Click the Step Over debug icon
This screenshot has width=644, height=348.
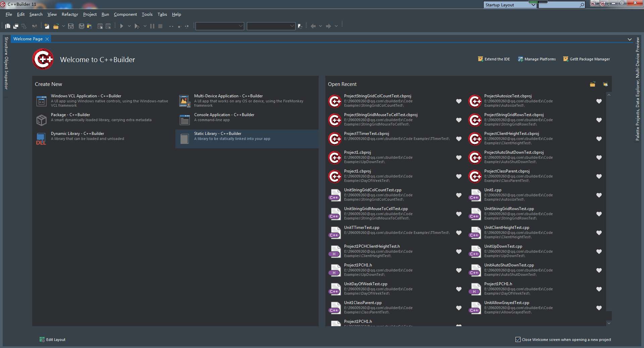[x=179, y=26]
